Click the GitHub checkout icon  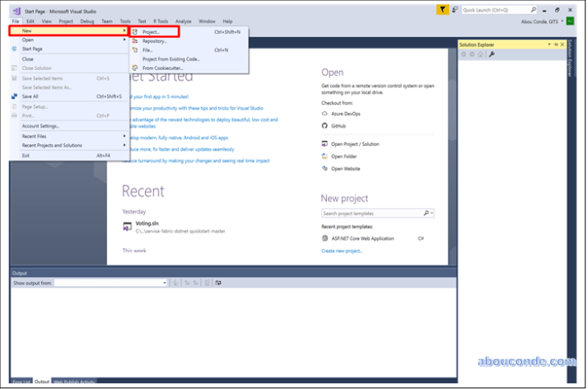tap(324, 126)
